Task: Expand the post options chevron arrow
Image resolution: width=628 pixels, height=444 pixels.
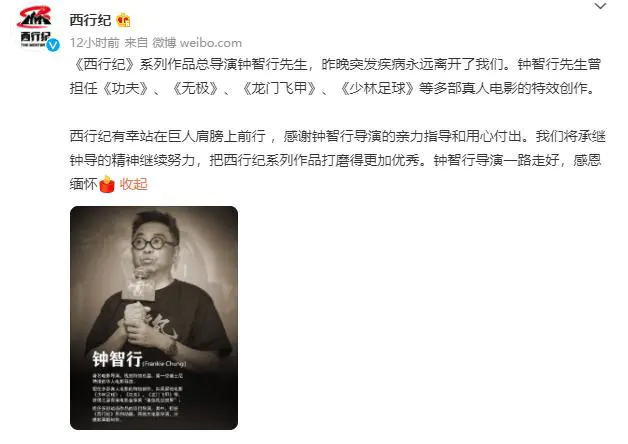Action: pos(600,6)
